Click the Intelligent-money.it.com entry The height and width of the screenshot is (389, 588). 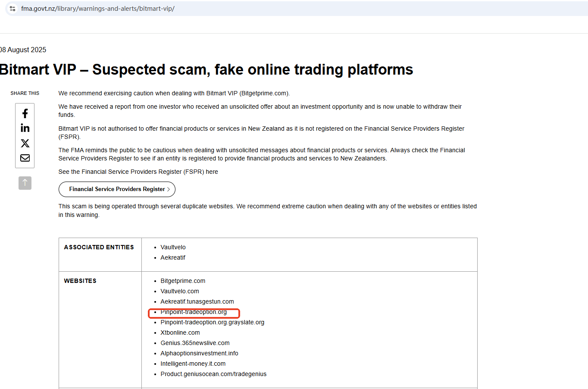193,364
